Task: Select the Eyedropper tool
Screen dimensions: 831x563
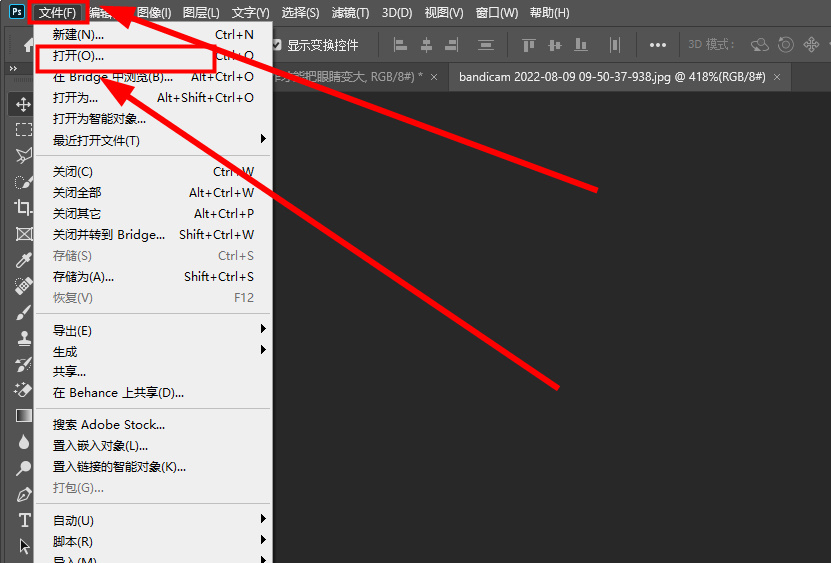Action: tap(23, 260)
